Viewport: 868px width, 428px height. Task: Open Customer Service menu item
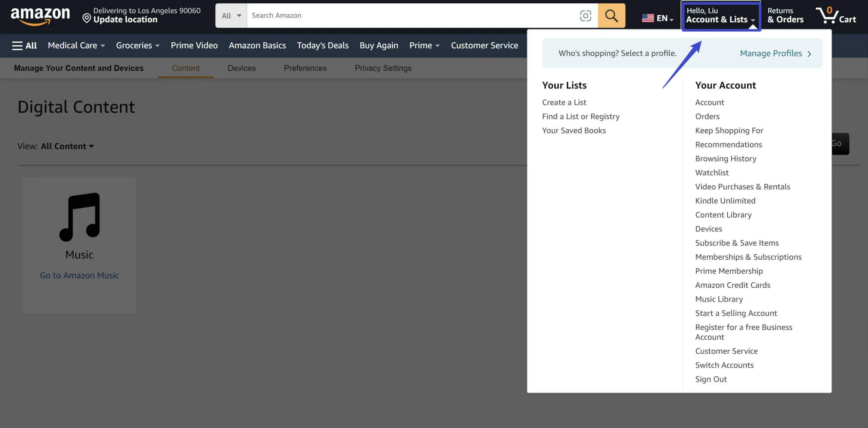coord(727,351)
